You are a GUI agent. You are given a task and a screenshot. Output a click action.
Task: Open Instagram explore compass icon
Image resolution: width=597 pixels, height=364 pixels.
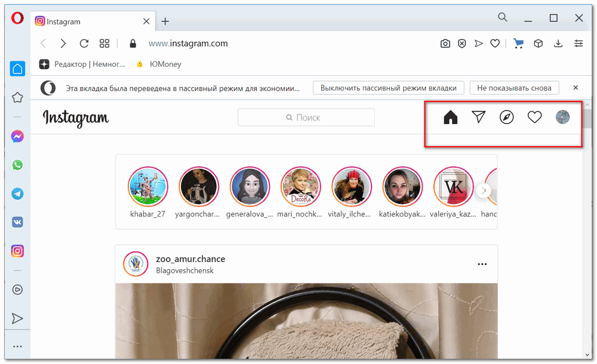(x=506, y=117)
